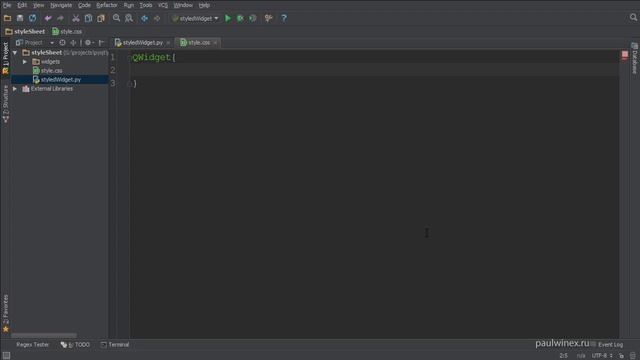Screen dimensions: 640x360
Task: Click the Synchronize refresh icon
Action: click(x=32, y=18)
